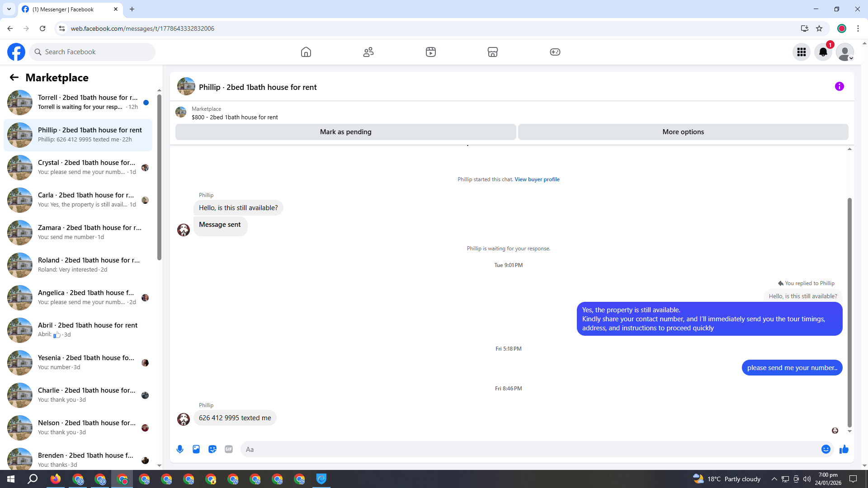Open View buyer profile link
The width and height of the screenshot is (868, 488).
point(537,179)
